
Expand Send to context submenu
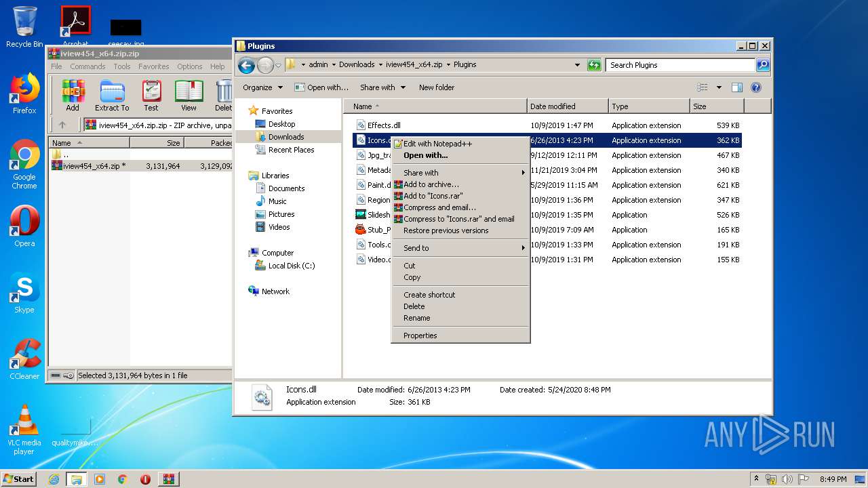tap(460, 248)
